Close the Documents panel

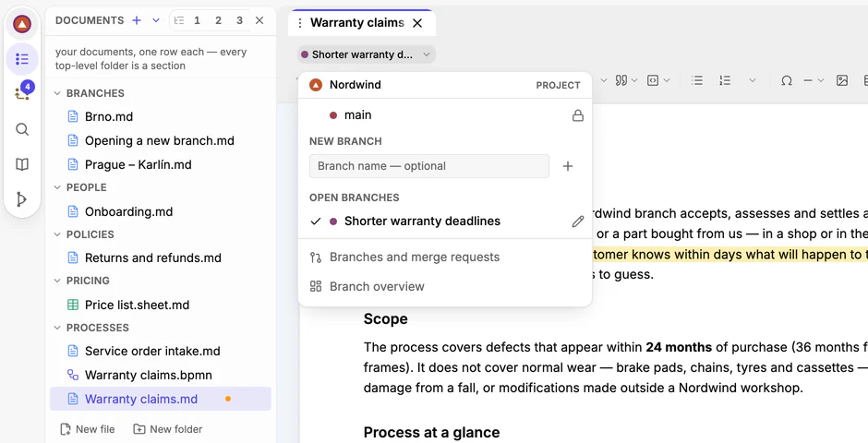259,20
